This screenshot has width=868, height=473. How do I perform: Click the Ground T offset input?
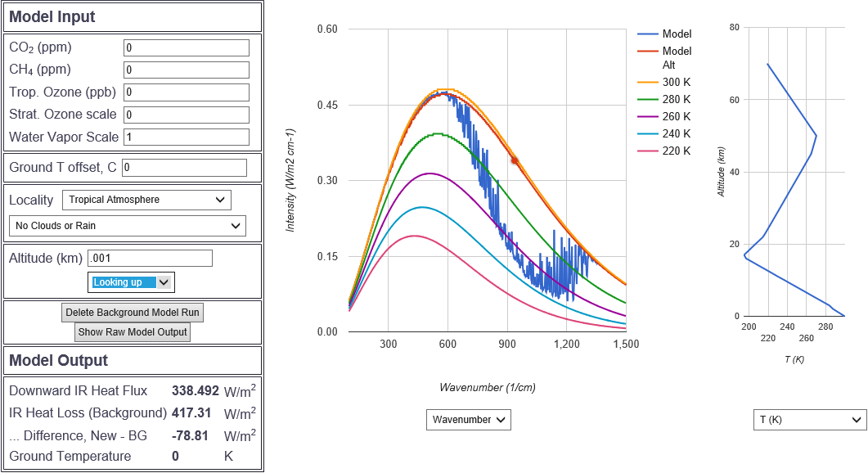click(x=184, y=168)
